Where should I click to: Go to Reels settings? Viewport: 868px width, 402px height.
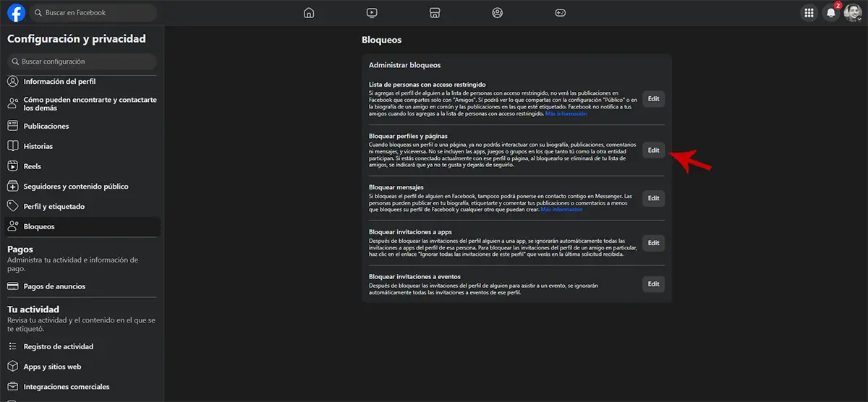[33, 166]
